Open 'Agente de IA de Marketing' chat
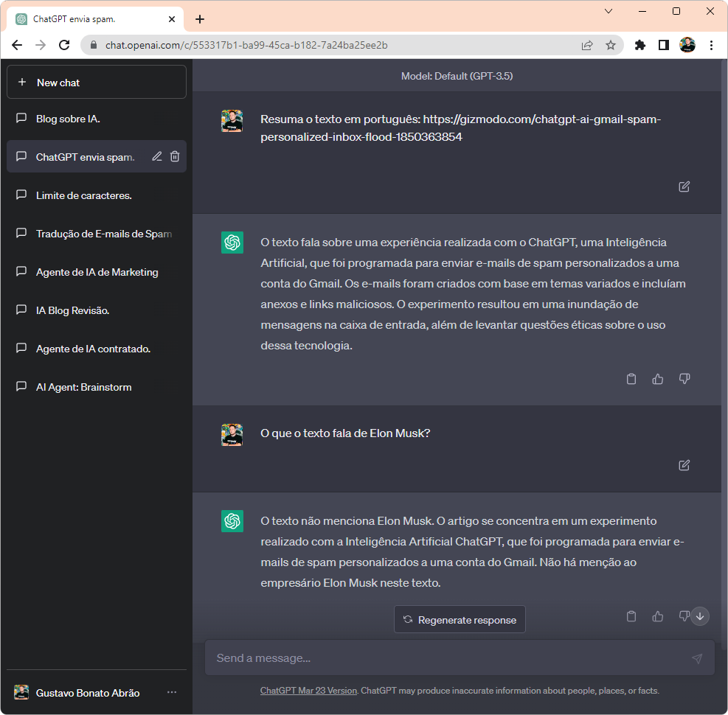 point(97,272)
